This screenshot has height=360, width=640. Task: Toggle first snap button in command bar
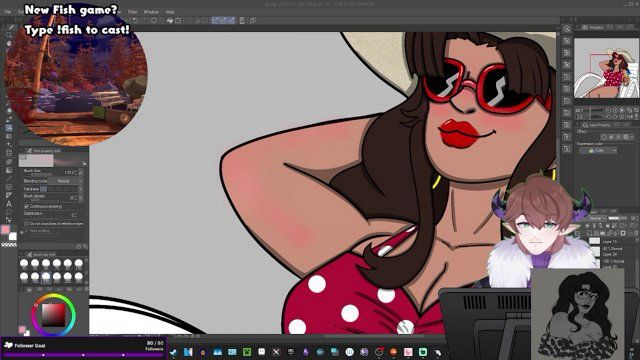pyautogui.click(x=216, y=20)
